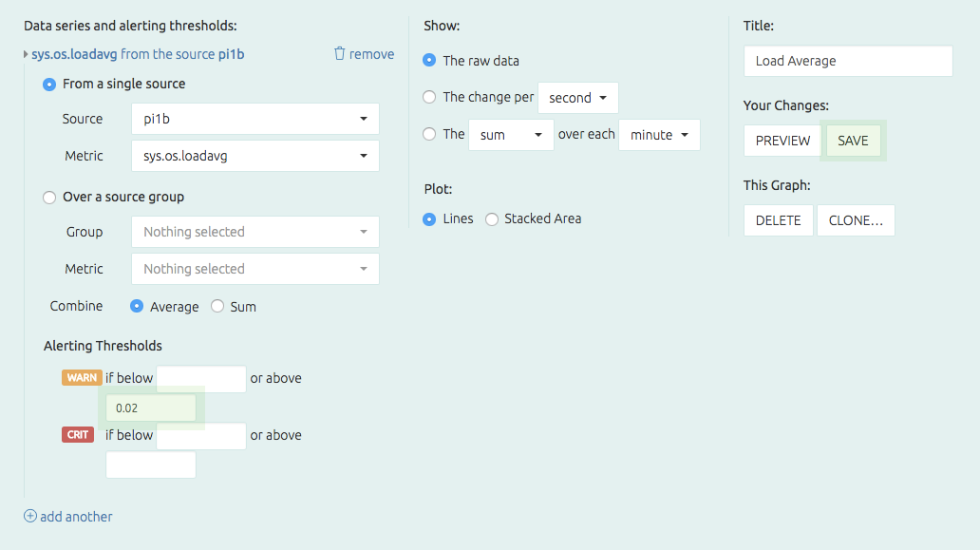
Task: Select 'Over a source group' option
Action: (49, 198)
